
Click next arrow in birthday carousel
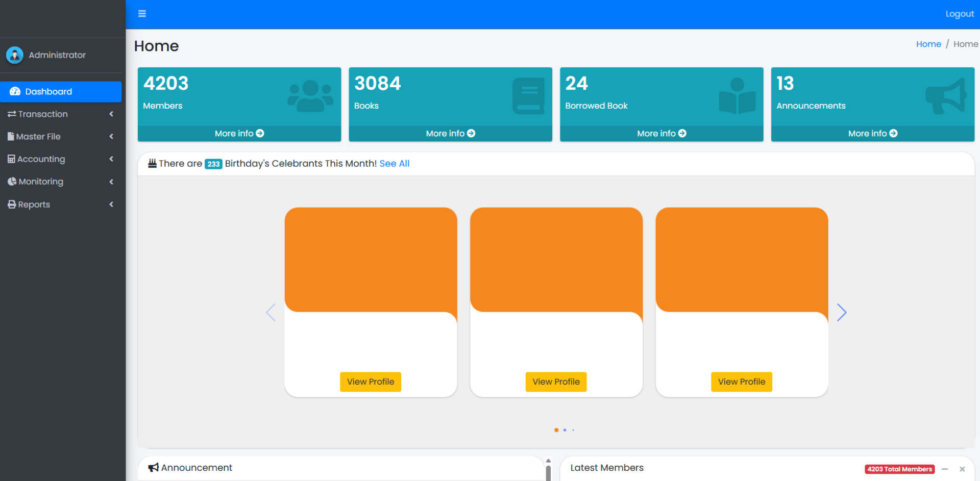(x=842, y=312)
